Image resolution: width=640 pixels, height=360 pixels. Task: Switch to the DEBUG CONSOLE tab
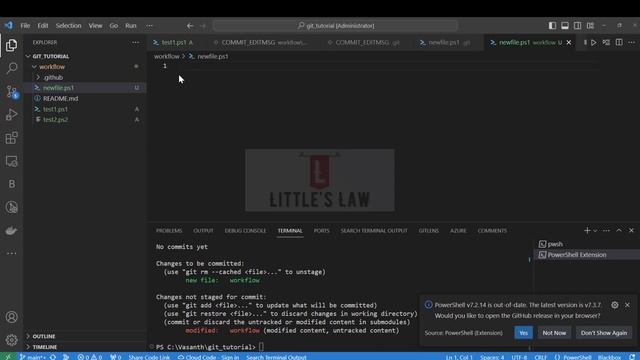point(245,231)
